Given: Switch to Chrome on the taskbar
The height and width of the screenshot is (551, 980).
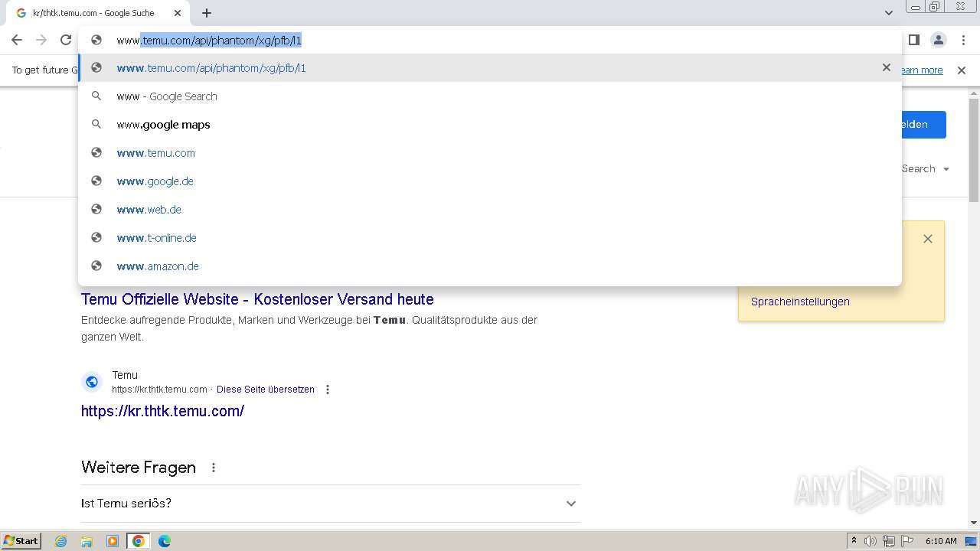Looking at the screenshot, I should pos(139,541).
